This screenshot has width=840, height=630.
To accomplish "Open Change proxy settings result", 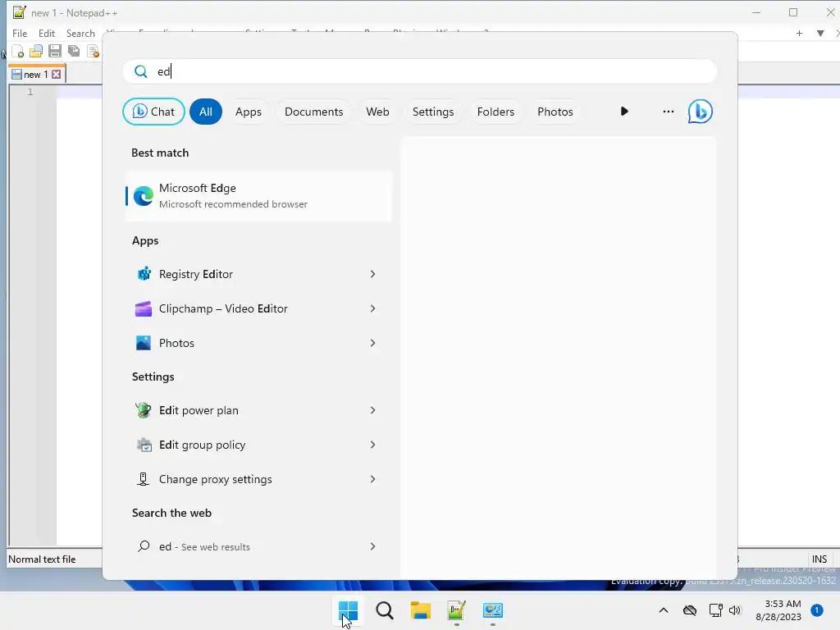I will coord(216,479).
